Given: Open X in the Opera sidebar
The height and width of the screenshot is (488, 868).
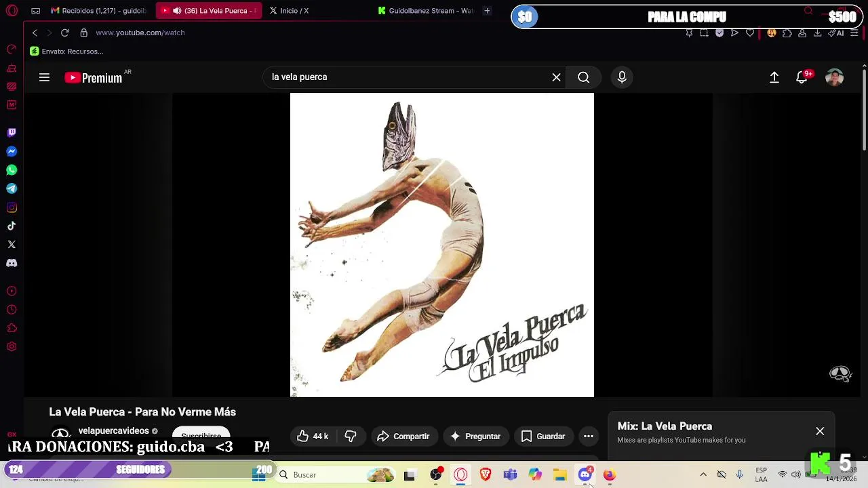Looking at the screenshot, I should 12,244.
